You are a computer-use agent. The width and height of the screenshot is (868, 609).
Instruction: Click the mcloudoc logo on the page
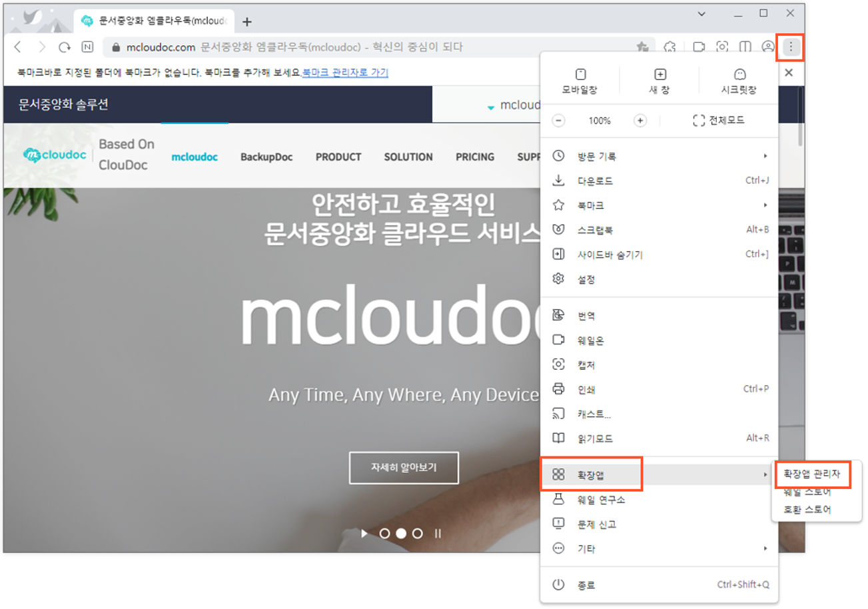53,155
